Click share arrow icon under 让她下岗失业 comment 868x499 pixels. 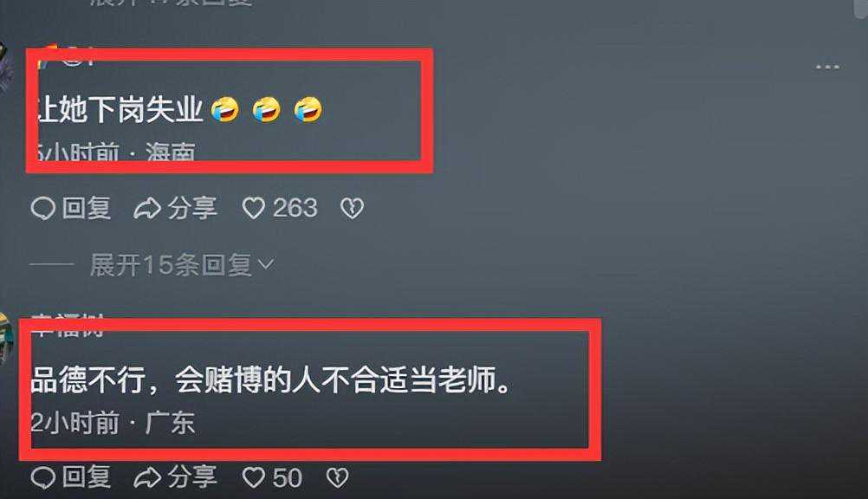[x=147, y=209]
